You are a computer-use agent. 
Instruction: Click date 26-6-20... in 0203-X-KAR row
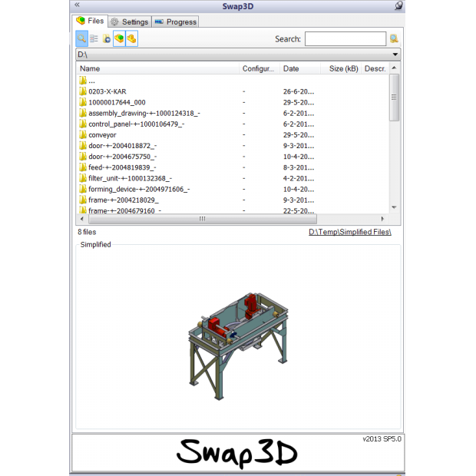click(x=299, y=91)
